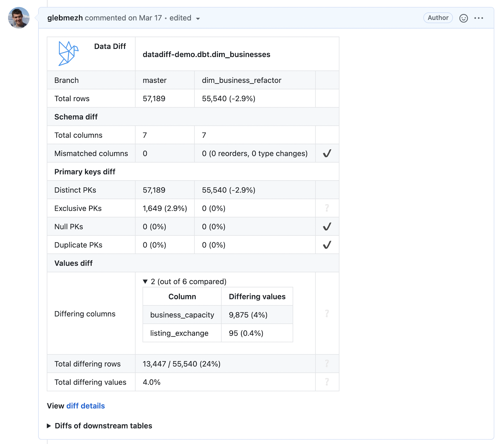Collapse the 2 out of 6 compared list
This screenshot has height=444, width=504.
point(145,281)
